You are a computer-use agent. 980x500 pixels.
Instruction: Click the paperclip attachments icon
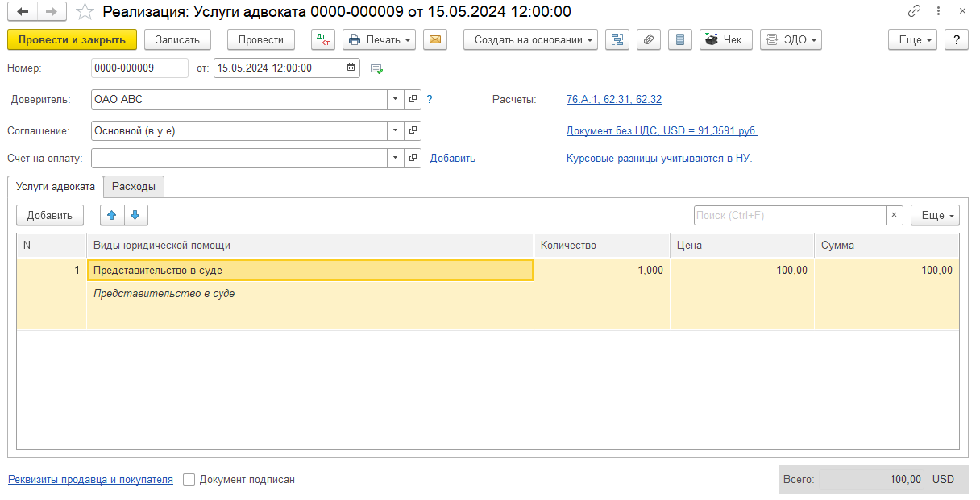tap(649, 39)
